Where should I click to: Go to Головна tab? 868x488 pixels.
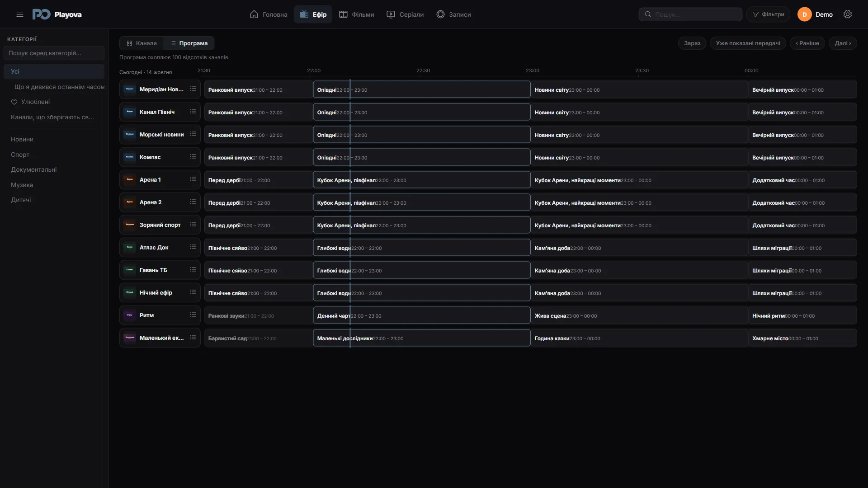click(269, 14)
